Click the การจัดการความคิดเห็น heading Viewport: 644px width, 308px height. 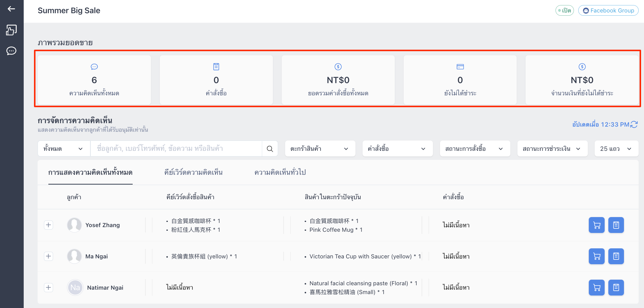[x=75, y=121]
